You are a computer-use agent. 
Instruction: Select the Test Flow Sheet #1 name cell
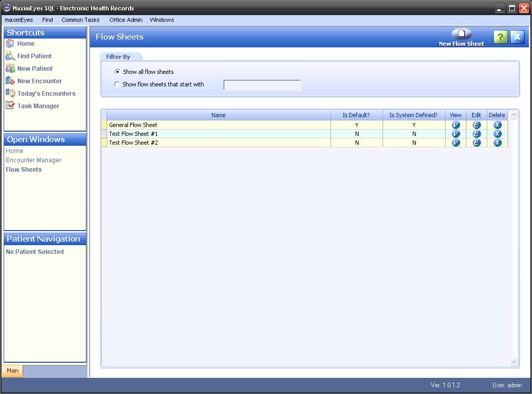pyautogui.click(x=219, y=134)
